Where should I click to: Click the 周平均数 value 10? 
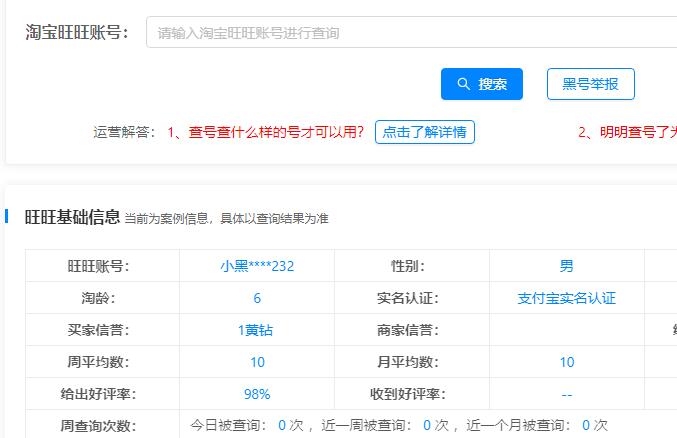click(x=257, y=362)
